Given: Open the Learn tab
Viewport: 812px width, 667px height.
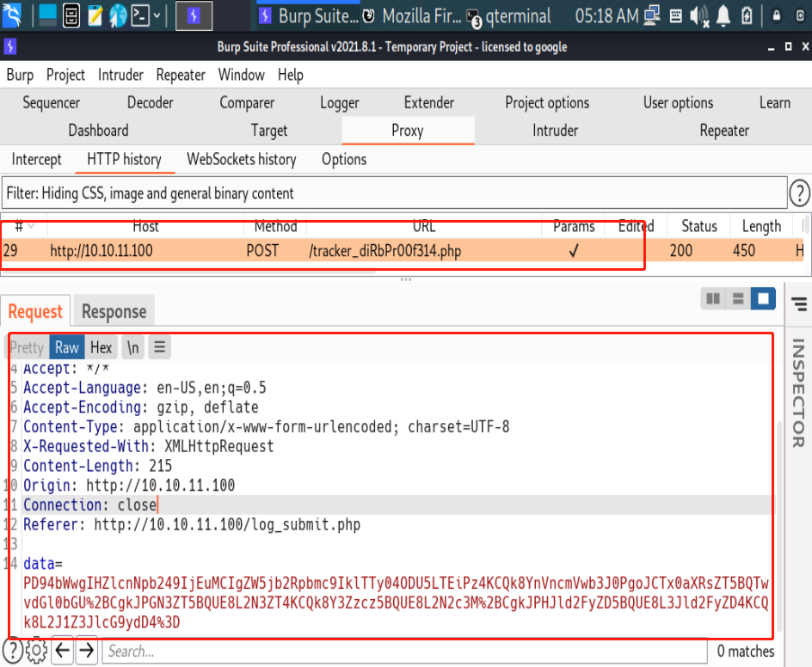Looking at the screenshot, I should [775, 102].
